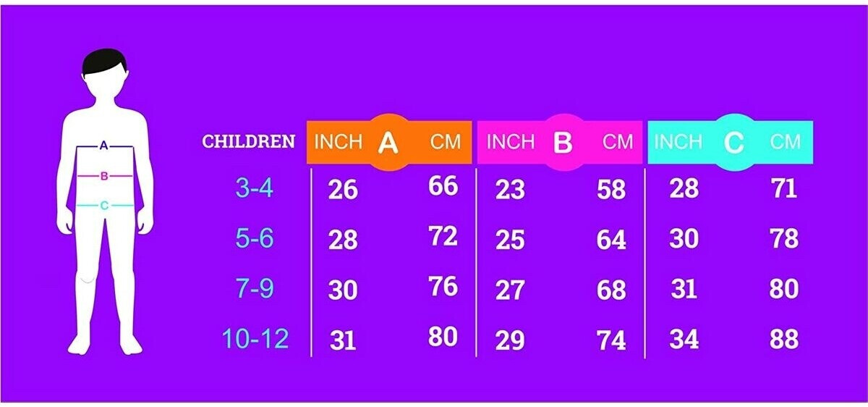Choose the 7-9 age row label
This screenshot has width=868, height=407.
tap(255, 289)
